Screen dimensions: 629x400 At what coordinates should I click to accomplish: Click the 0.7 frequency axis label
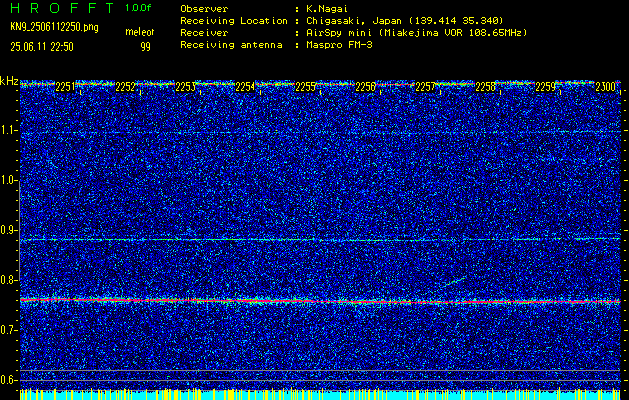pos(9,330)
